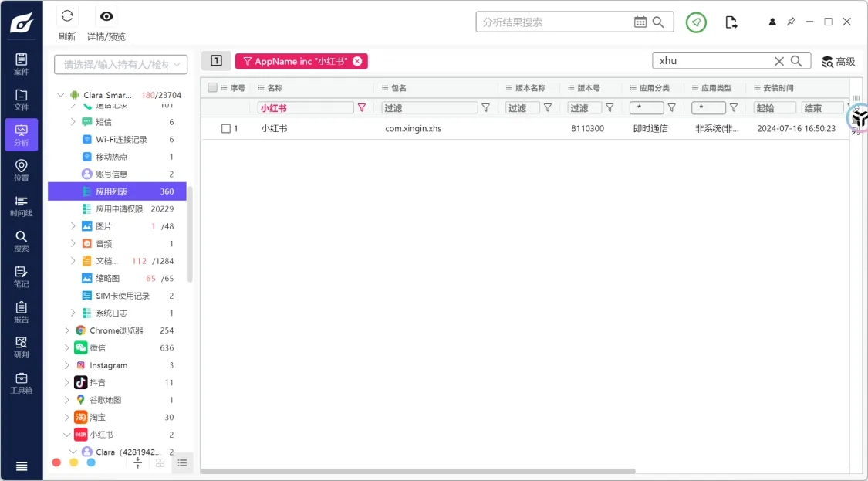This screenshot has height=481, width=868.
Task: Expand the 文档 tree node
Action: [x=73, y=261]
